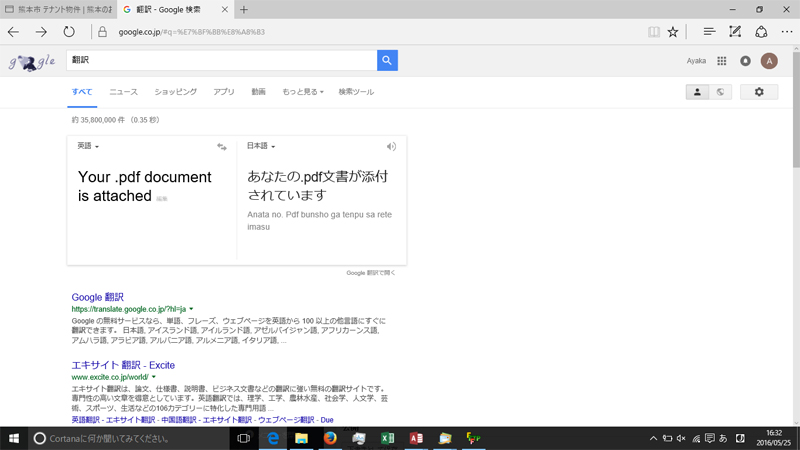This screenshot has width=800, height=450.
Task: Open the Google apps grid icon
Action: tap(721, 61)
